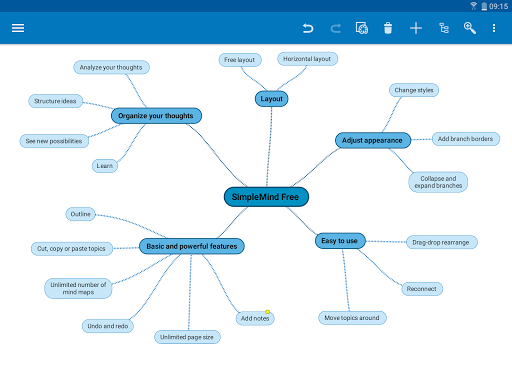Image resolution: width=512 pixels, height=384 pixels.
Task: Open the three-dot overflow menu
Action: (x=494, y=28)
